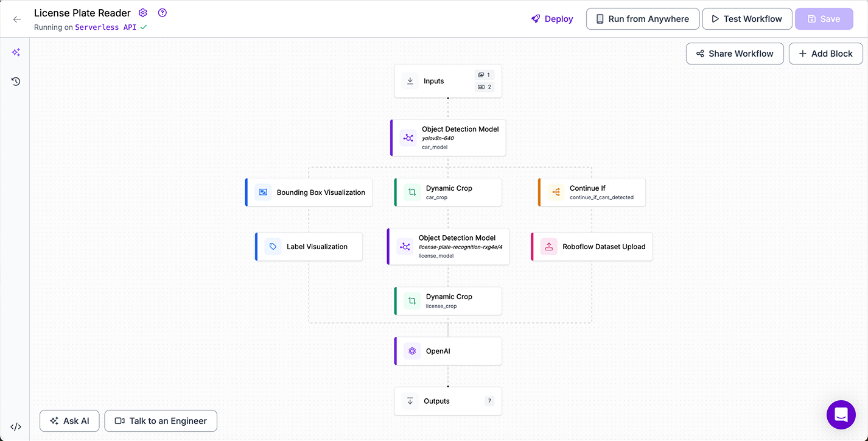Select the Outputs block

(447, 401)
